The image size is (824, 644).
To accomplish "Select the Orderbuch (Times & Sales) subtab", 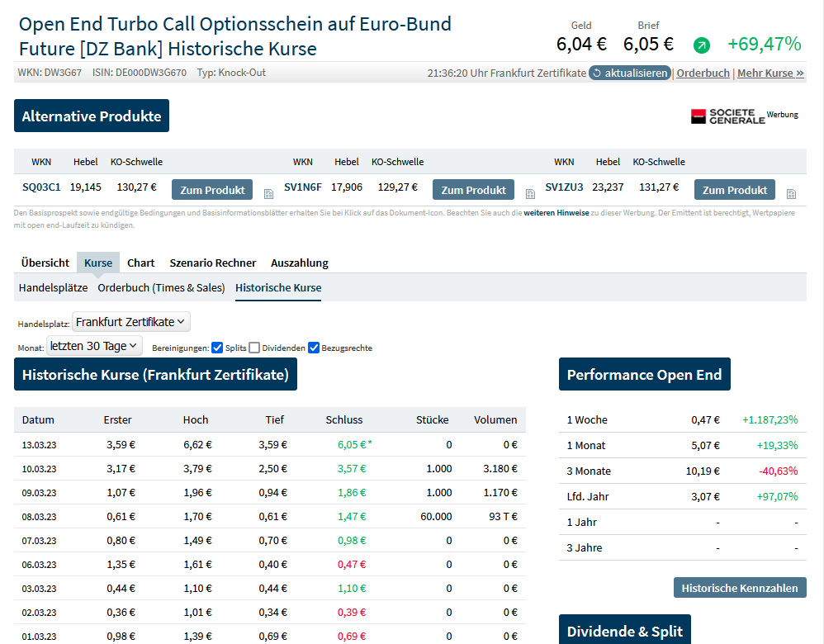I will tap(161, 287).
